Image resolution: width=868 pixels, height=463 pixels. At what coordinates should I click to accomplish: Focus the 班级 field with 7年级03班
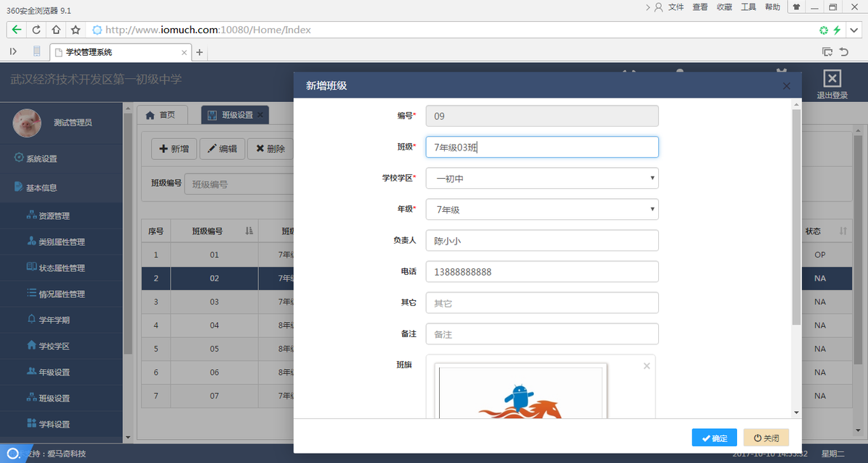click(542, 147)
